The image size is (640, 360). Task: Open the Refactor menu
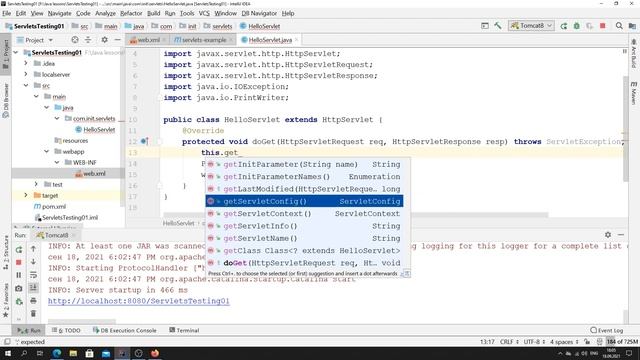(x=131, y=13)
